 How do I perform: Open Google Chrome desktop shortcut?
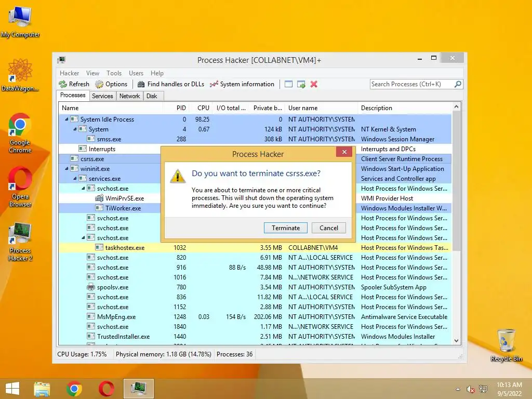pos(20,134)
